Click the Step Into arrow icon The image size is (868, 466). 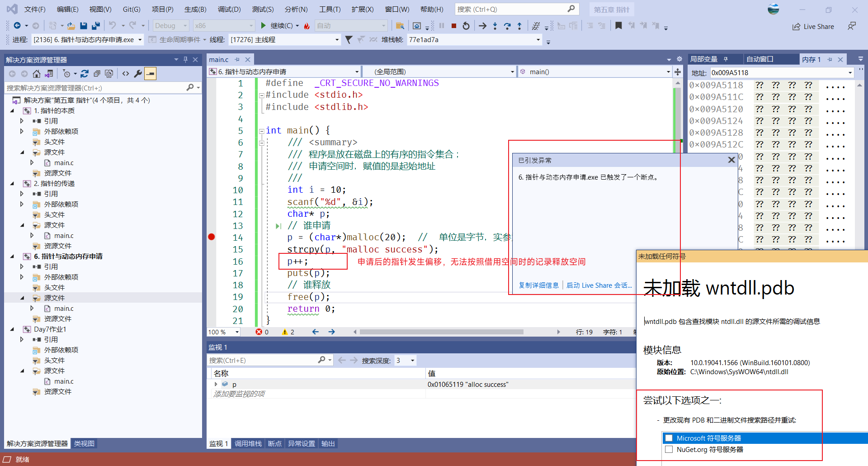pos(495,26)
